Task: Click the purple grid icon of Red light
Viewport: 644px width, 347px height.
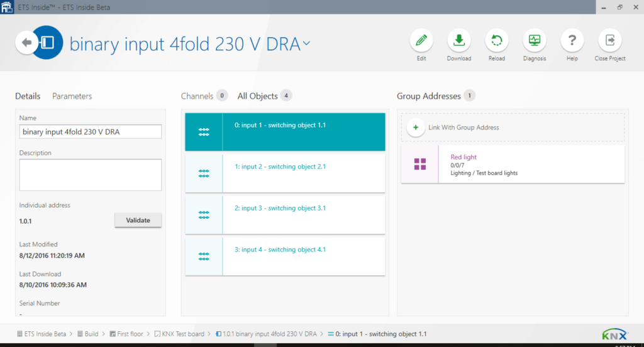Action: 419,164
